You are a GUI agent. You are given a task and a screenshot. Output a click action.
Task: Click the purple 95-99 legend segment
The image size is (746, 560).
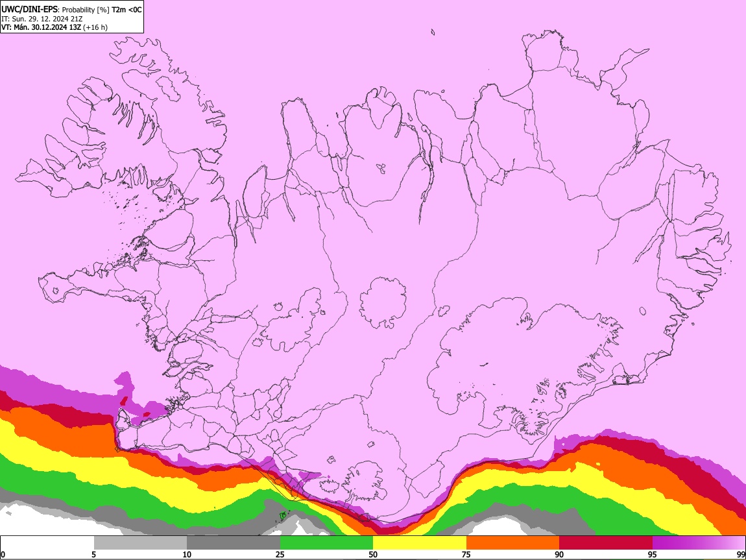(x=699, y=543)
